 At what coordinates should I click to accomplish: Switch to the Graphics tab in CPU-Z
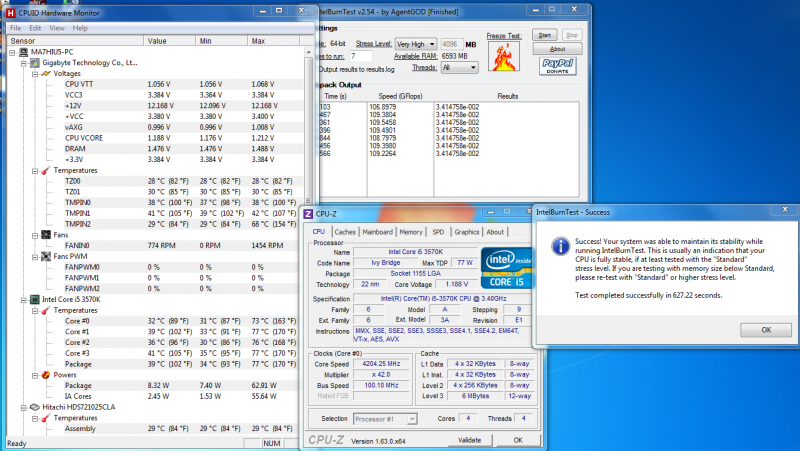point(467,232)
